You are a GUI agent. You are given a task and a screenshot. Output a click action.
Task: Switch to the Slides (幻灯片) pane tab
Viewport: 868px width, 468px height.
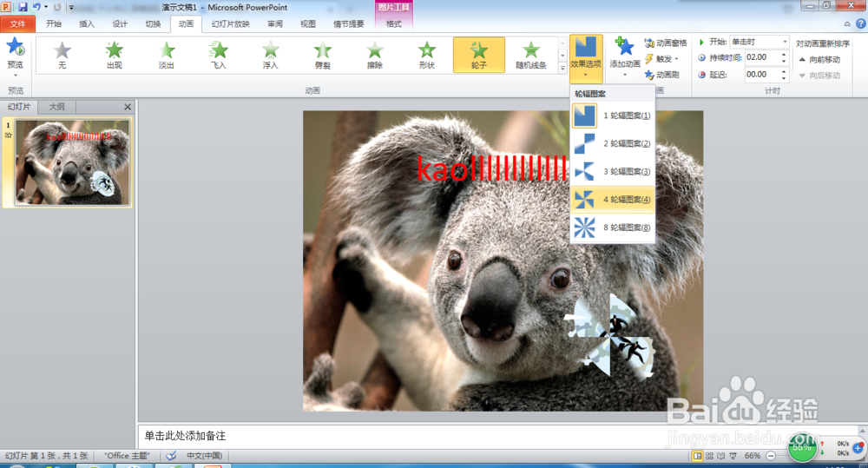pos(19,107)
